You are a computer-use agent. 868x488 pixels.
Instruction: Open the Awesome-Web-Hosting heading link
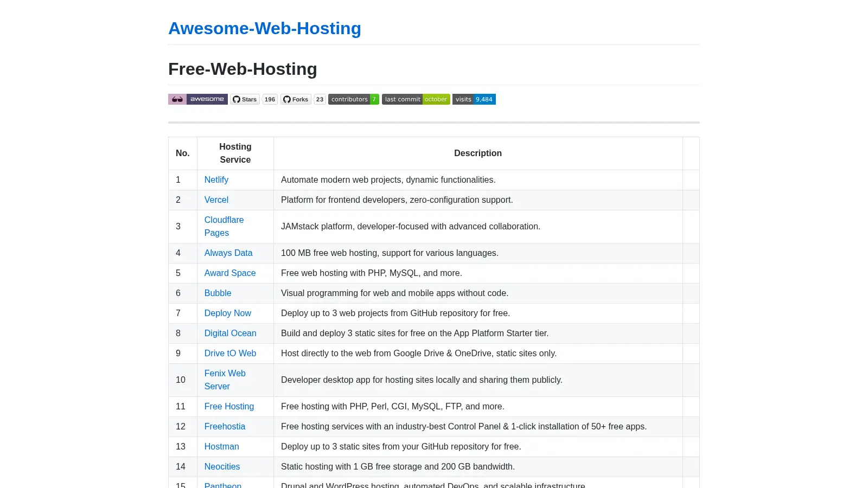[265, 28]
